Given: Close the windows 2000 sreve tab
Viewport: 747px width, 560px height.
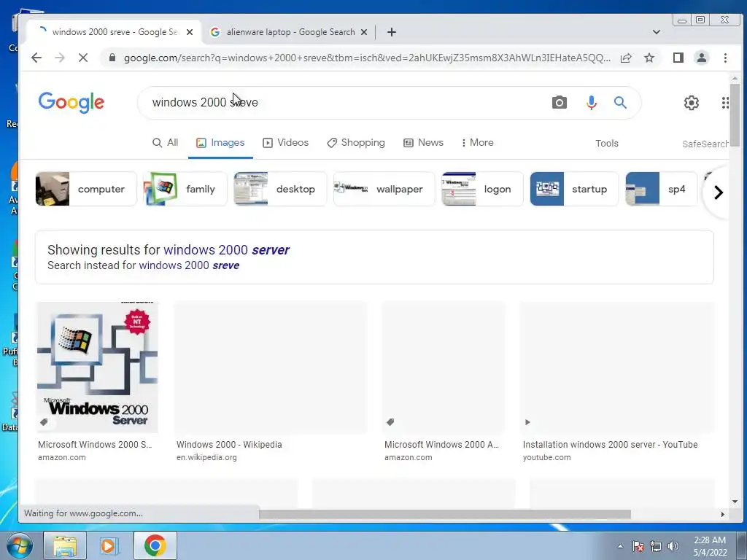Looking at the screenshot, I should [190, 32].
